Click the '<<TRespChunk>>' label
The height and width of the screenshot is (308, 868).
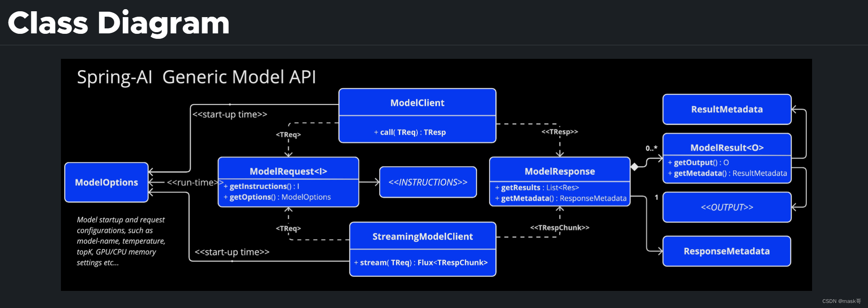click(560, 228)
